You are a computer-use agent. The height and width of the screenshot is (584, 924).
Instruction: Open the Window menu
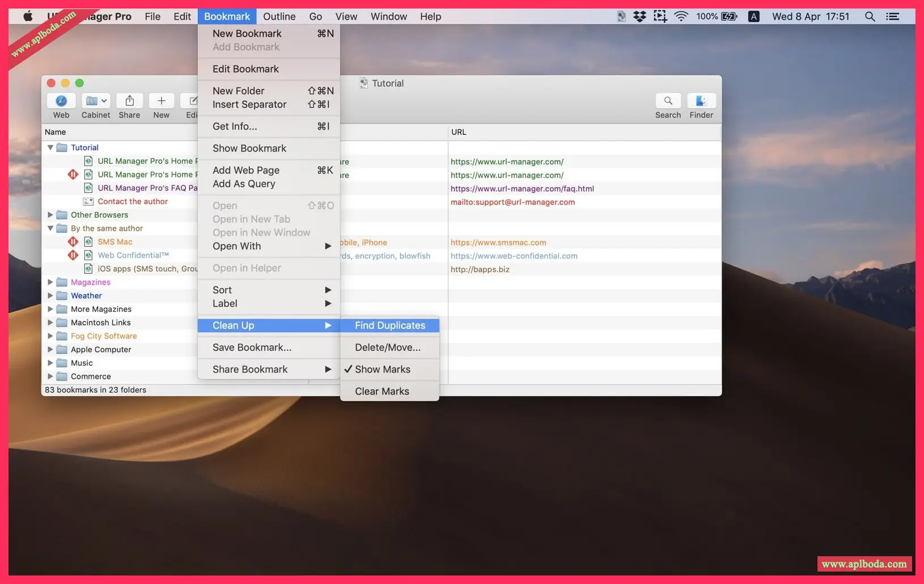click(x=388, y=16)
